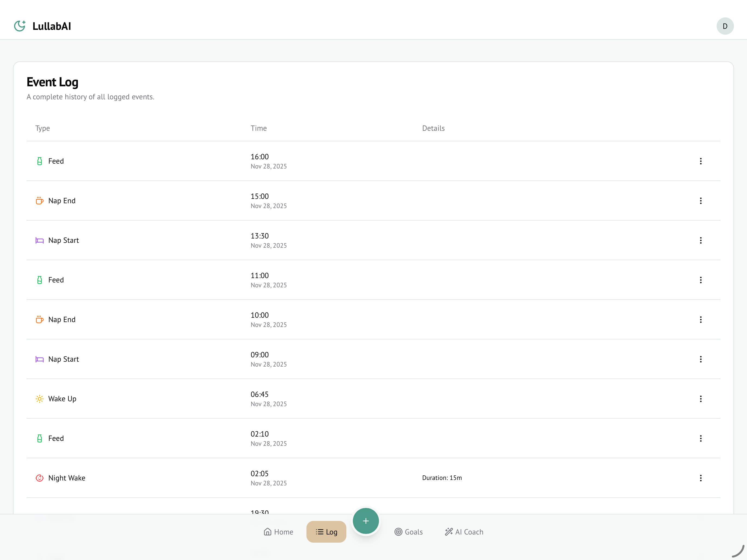Open options menu for 16:00 Feed

pyautogui.click(x=700, y=161)
